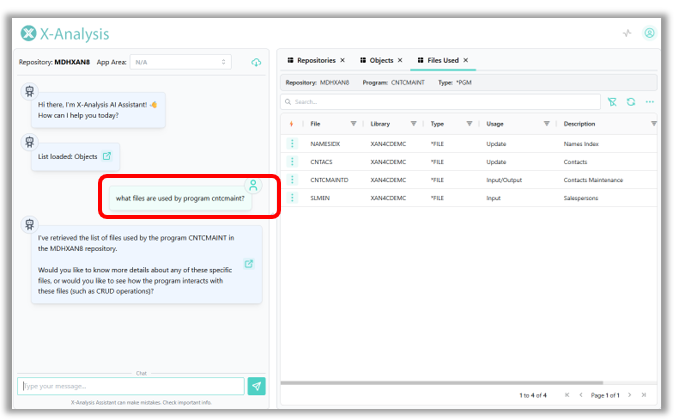Image resolution: width=675 pixels, height=420 pixels.
Task: Click the clear filters icon next to search
Action: pyautogui.click(x=612, y=102)
